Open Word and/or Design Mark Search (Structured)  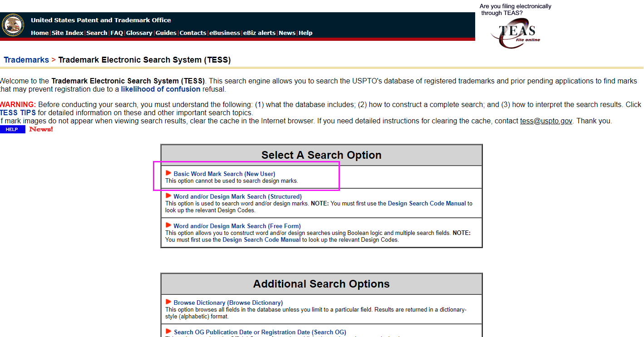pyautogui.click(x=237, y=197)
